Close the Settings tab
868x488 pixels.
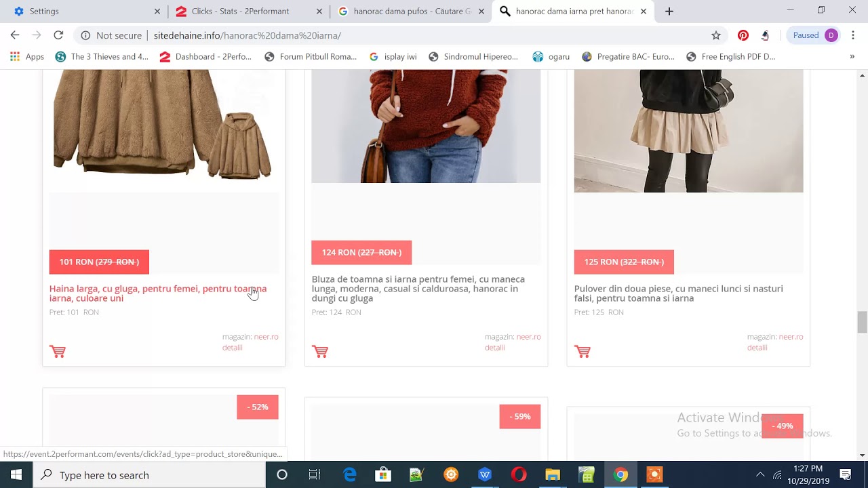tap(157, 11)
